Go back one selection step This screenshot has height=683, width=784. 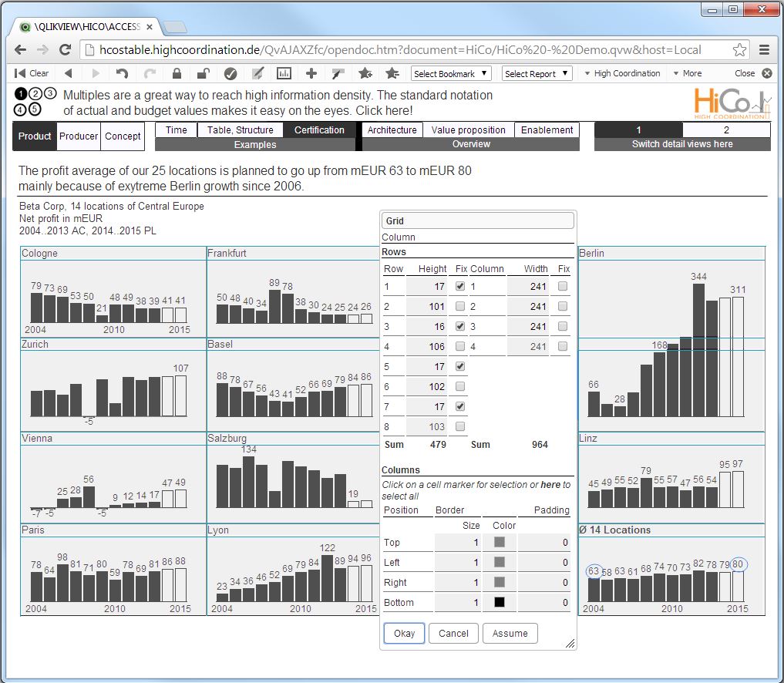pos(69,73)
